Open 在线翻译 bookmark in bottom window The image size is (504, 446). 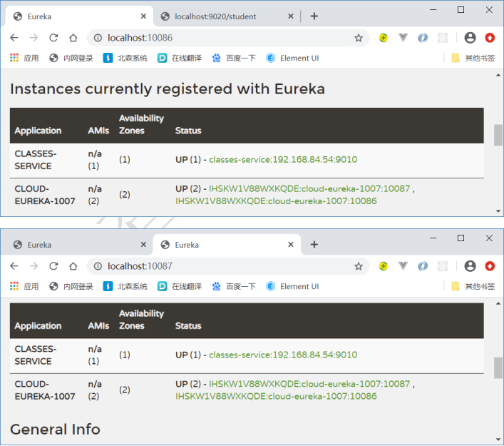pyautogui.click(x=180, y=286)
